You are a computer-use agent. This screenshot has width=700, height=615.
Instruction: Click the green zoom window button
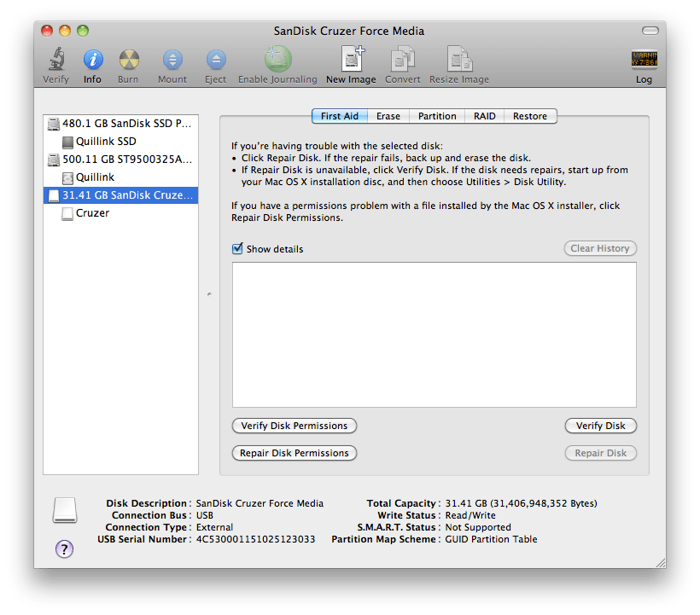point(83,31)
